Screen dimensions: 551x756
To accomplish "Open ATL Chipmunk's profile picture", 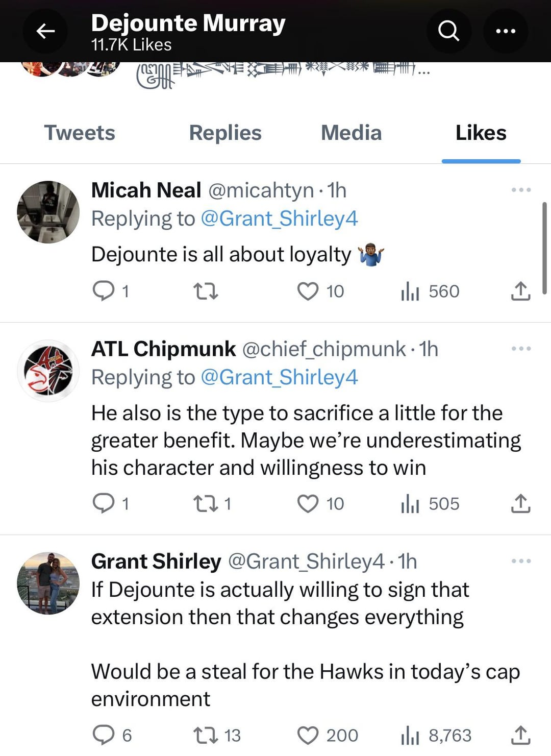I will (48, 371).
